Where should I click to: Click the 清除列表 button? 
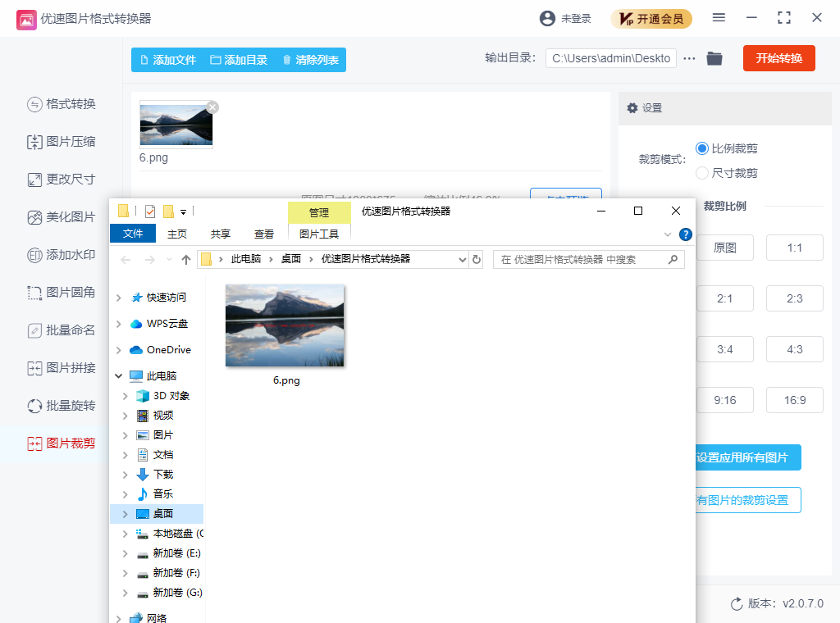311,60
